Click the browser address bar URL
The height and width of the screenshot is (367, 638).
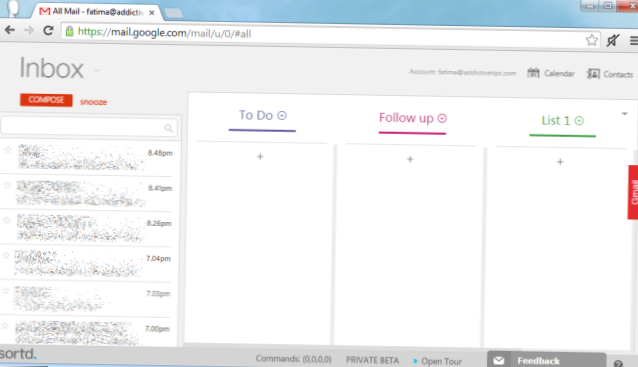(x=164, y=33)
